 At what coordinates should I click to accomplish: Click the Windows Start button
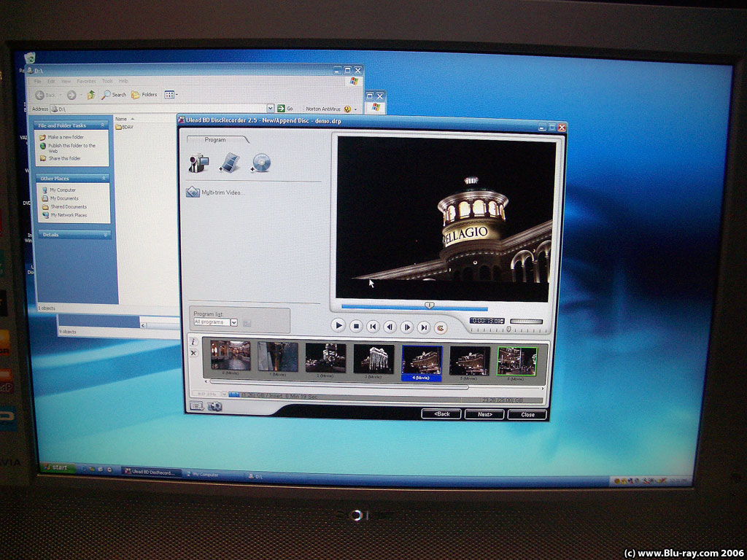click(58, 468)
